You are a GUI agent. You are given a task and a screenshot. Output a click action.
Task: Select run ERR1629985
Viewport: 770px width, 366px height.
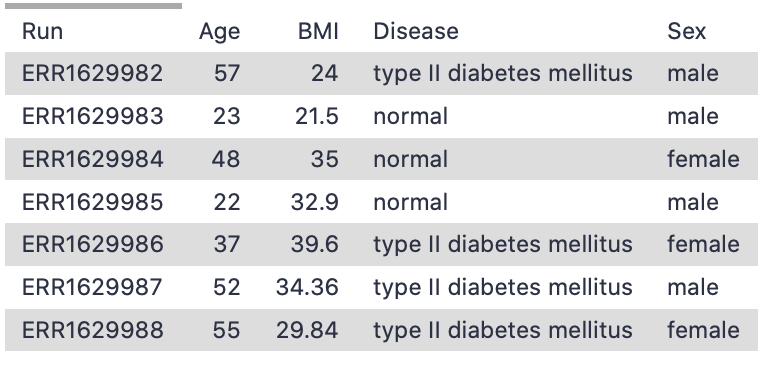[x=92, y=202]
